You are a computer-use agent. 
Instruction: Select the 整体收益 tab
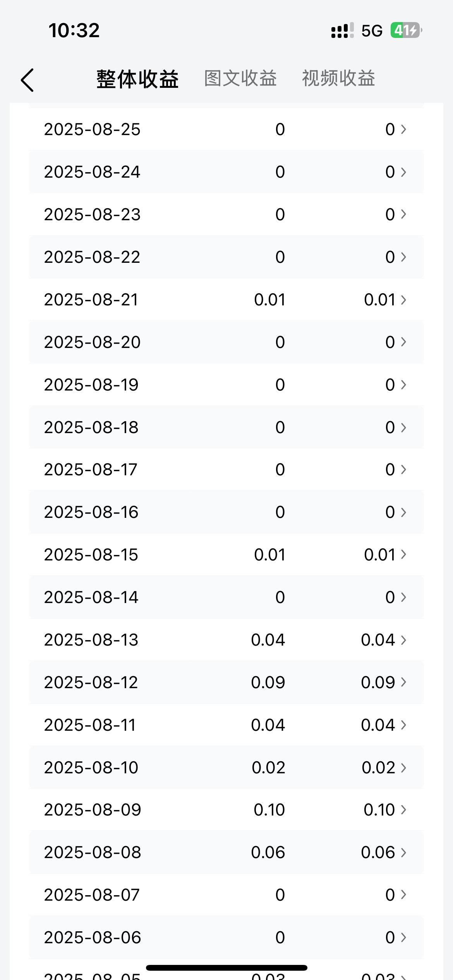click(137, 79)
